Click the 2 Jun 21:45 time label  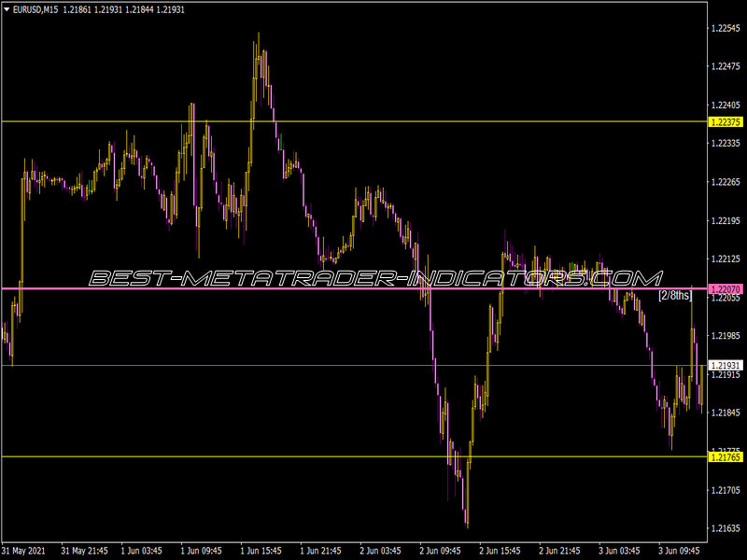(559, 551)
